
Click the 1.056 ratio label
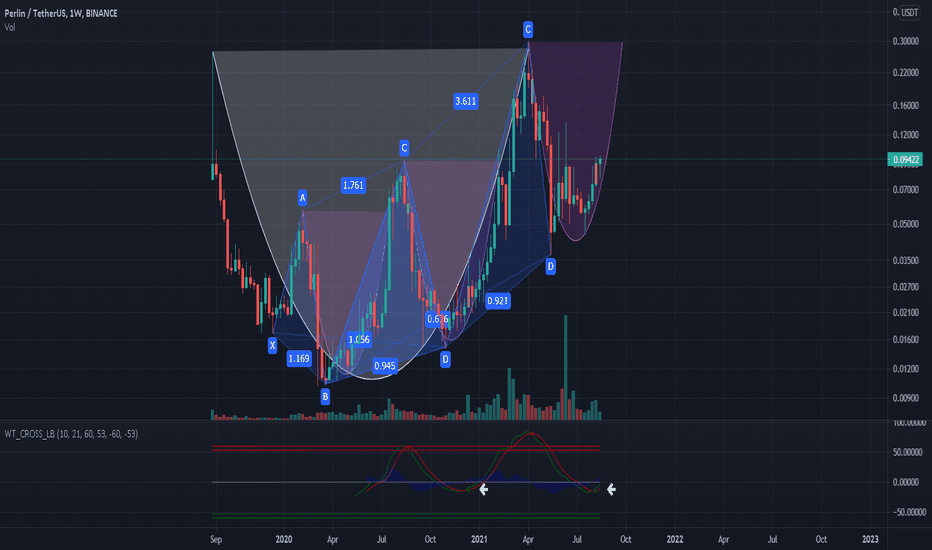point(359,340)
